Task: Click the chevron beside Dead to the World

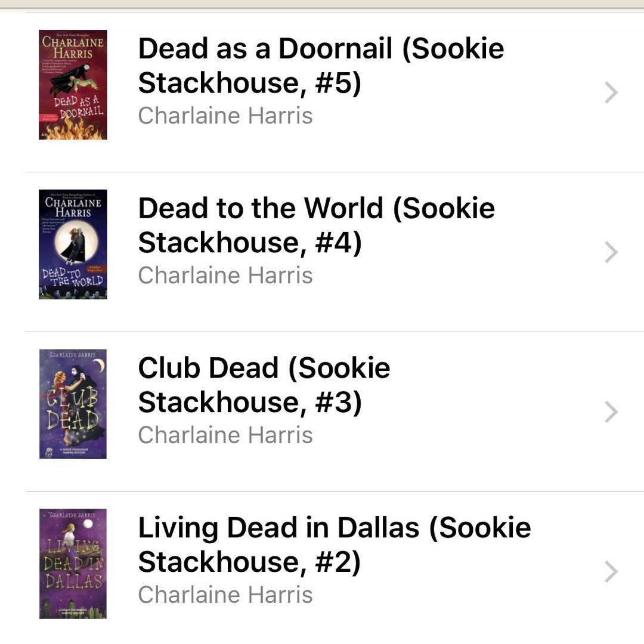Action: (611, 253)
